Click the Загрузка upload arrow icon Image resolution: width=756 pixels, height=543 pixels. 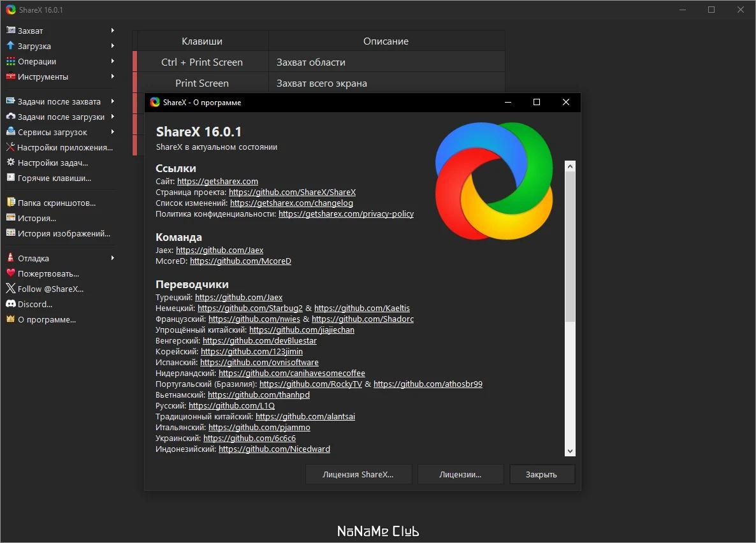11,46
